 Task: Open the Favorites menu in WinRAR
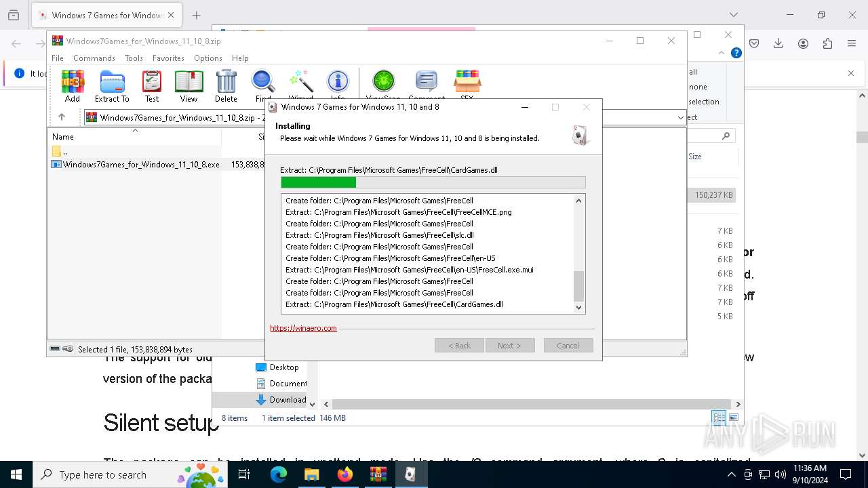[168, 58]
